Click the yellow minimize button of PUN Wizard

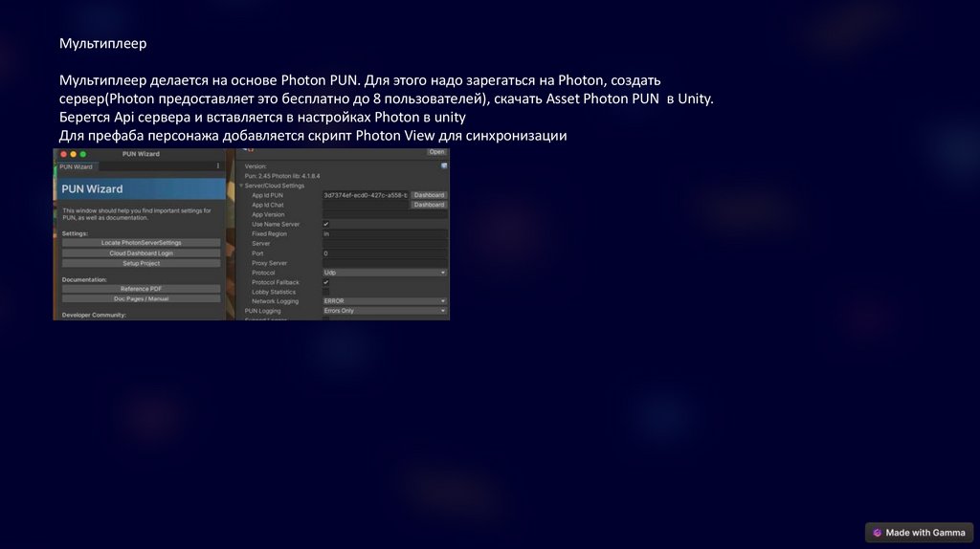pyautogui.click(x=73, y=154)
